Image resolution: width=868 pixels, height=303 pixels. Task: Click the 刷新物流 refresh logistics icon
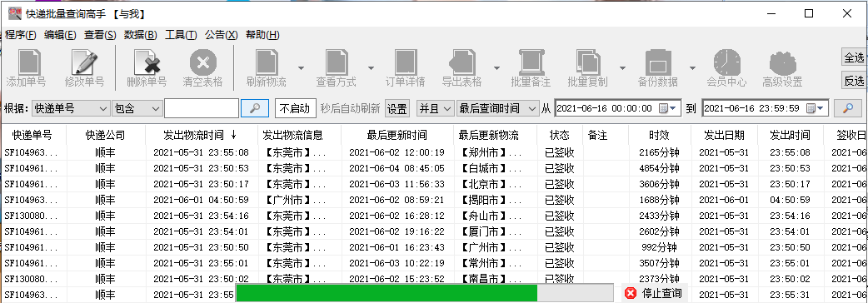(267, 62)
